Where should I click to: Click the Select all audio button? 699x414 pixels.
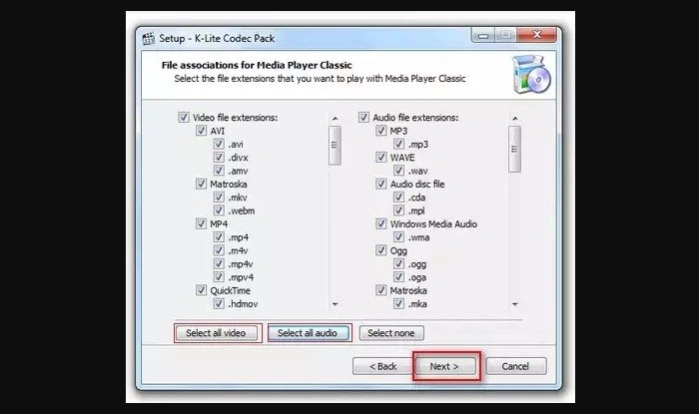308,333
